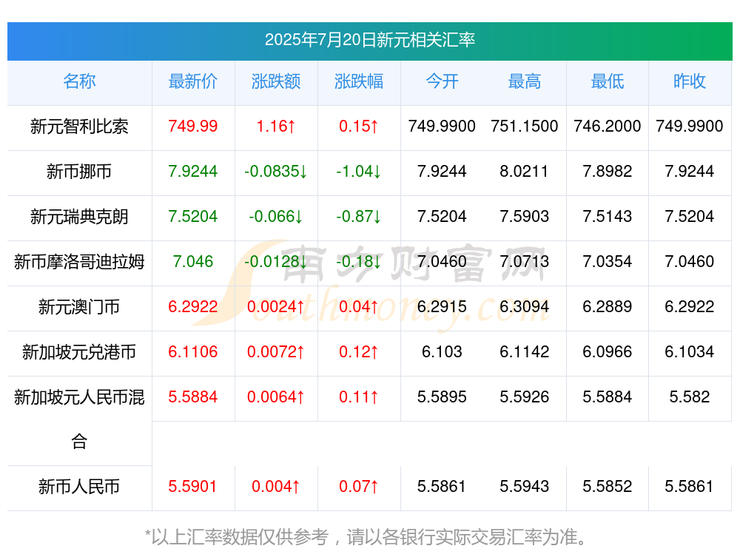Image resolution: width=740 pixels, height=560 pixels.
Task: Click the high value 7.5903
Action: click(525, 217)
